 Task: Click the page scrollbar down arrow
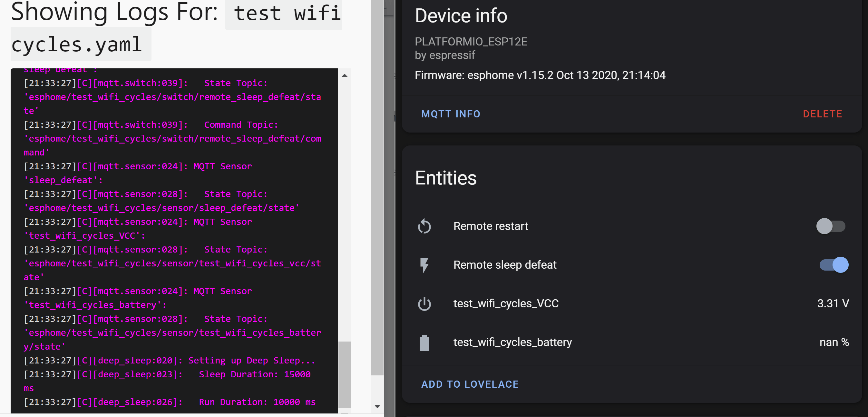pyautogui.click(x=377, y=406)
